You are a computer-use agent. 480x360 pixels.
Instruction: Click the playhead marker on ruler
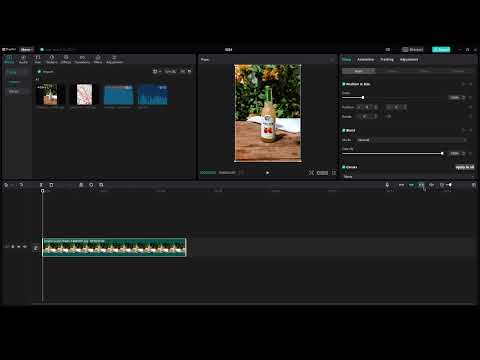tap(42, 191)
